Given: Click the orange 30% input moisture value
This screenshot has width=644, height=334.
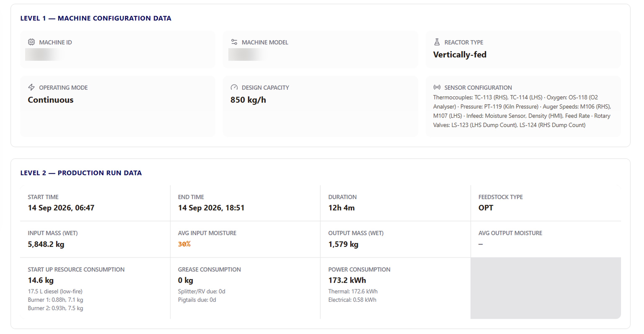Looking at the screenshot, I should (x=184, y=244).
